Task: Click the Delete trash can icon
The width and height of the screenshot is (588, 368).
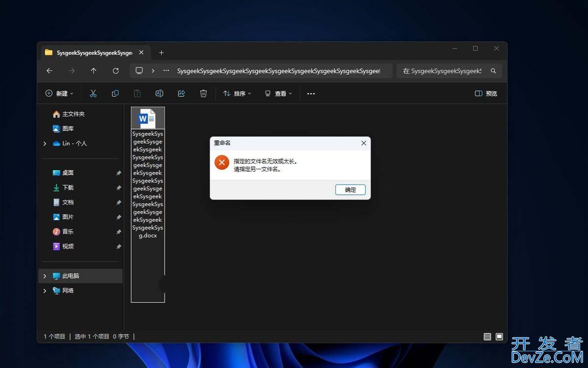Action: (203, 93)
